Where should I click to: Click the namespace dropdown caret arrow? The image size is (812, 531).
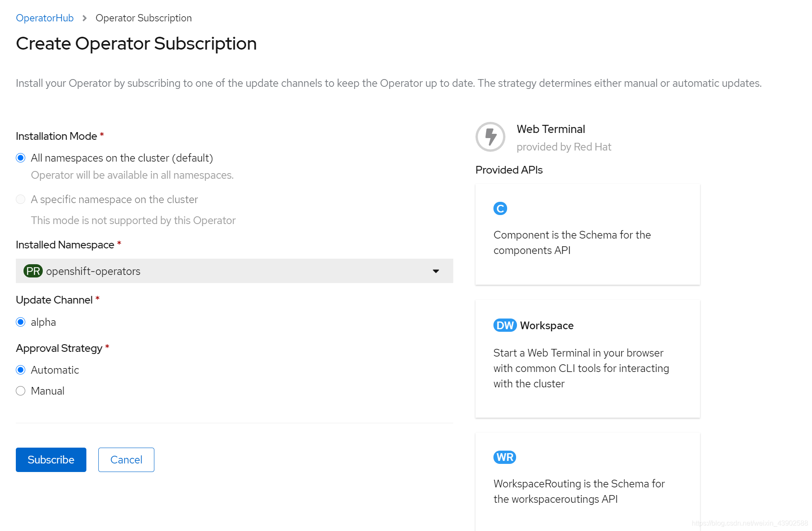[436, 271]
